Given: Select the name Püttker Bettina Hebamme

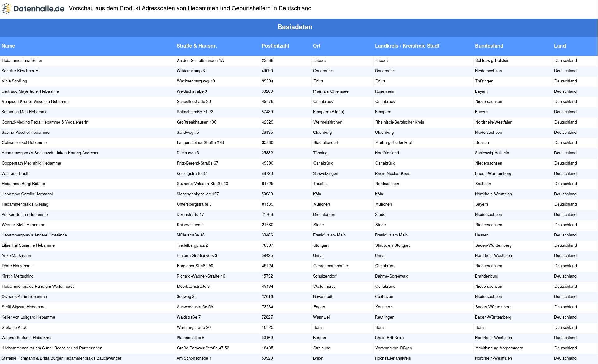Looking at the screenshot, I should (x=25, y=215).
